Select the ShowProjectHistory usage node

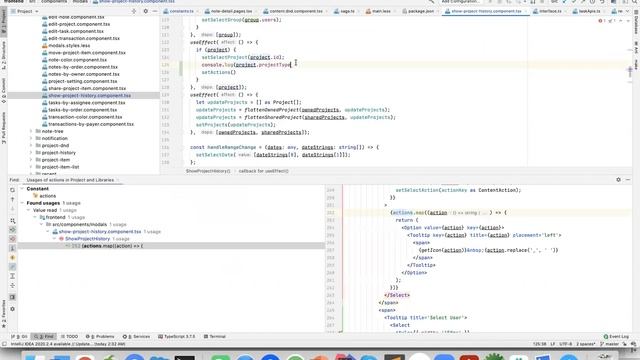[x=87, y=239]
